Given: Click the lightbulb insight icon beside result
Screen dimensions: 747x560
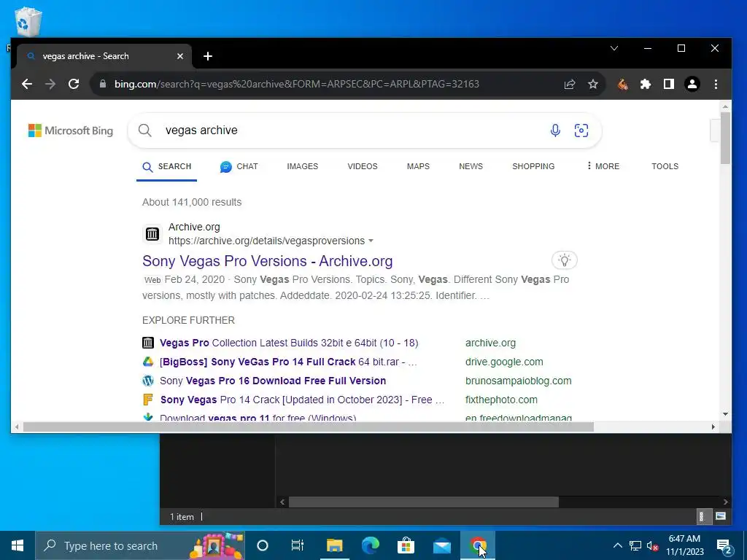Looking at the screenshot, I should (565, 260).
